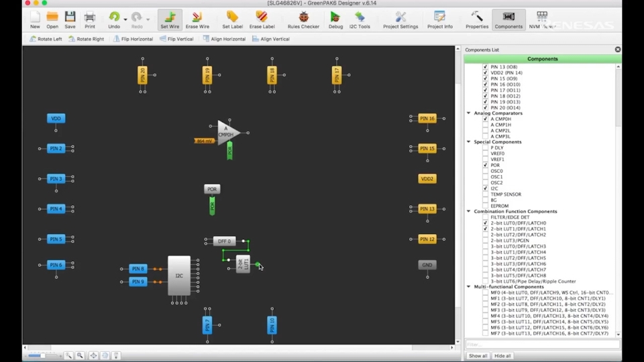This screenshot has height=362, width=644.
Task: Click Hide all button
Action: click(502, 356)
